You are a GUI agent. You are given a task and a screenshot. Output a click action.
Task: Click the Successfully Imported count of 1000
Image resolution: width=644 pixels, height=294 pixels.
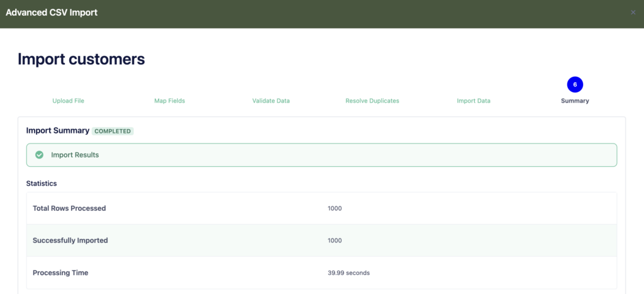pyautogui.click(x=335, y=240)
